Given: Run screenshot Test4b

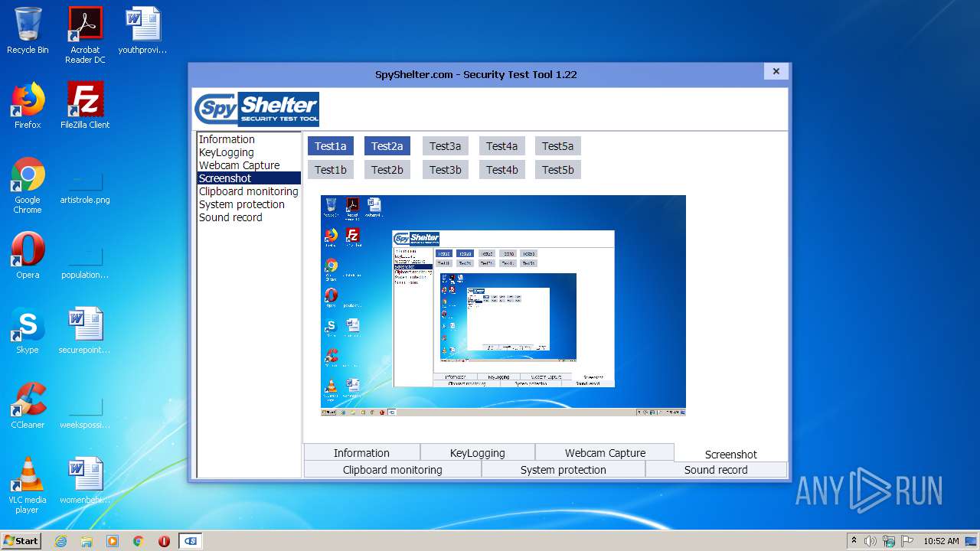Looking at the screenshot, I should [x=501, y=170].
